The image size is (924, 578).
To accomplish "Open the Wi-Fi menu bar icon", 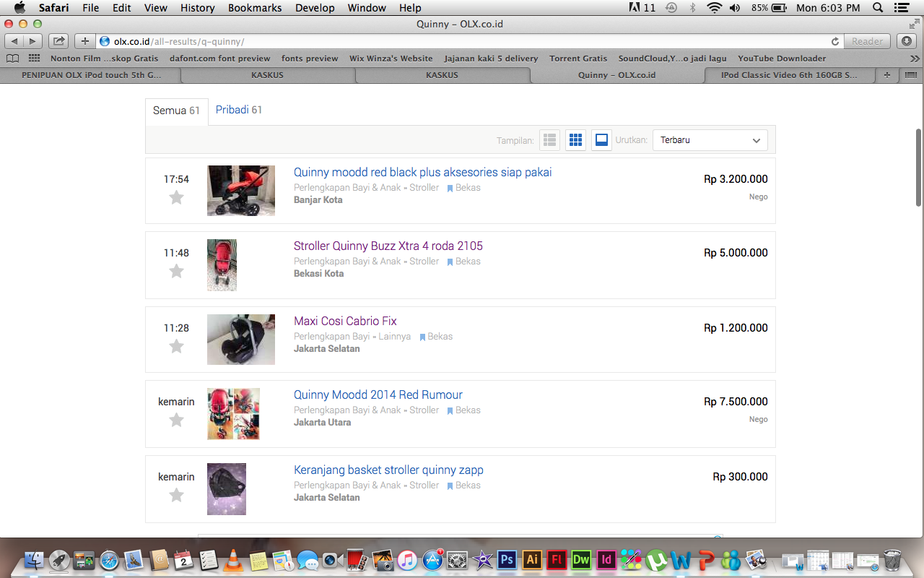I will [x=714, y=8].
